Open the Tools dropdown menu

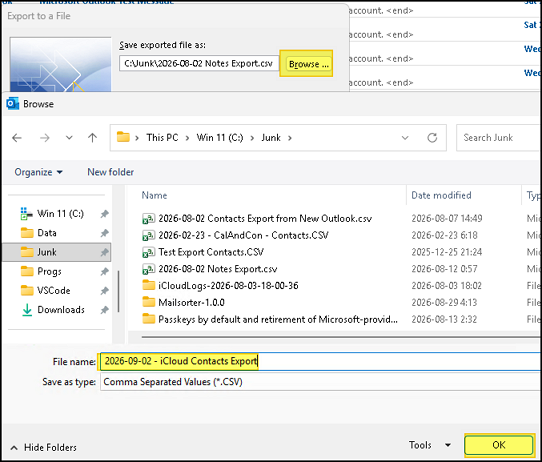430,445
